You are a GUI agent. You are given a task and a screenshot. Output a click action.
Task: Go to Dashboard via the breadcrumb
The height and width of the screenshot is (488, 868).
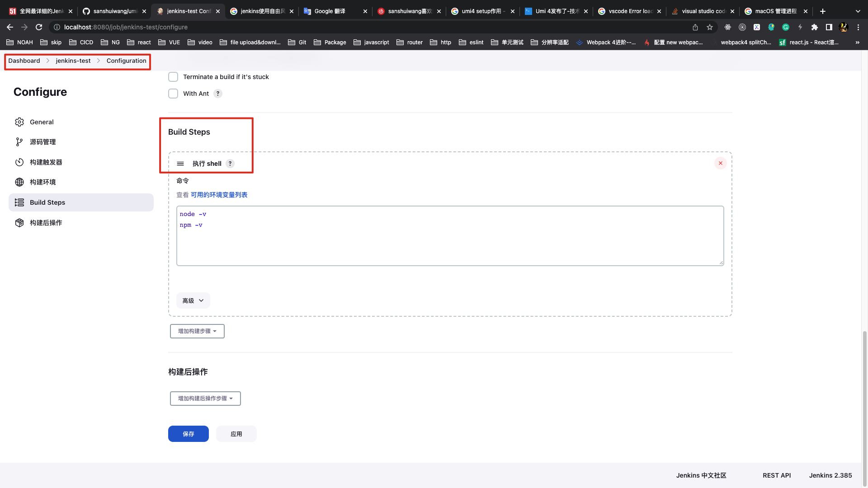[x=24, y=61]
